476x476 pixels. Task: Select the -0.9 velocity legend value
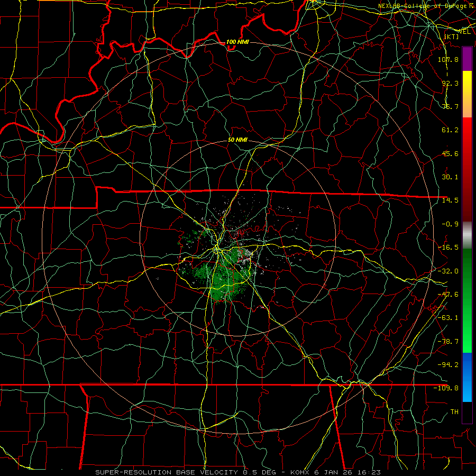[x=450, y=224]
